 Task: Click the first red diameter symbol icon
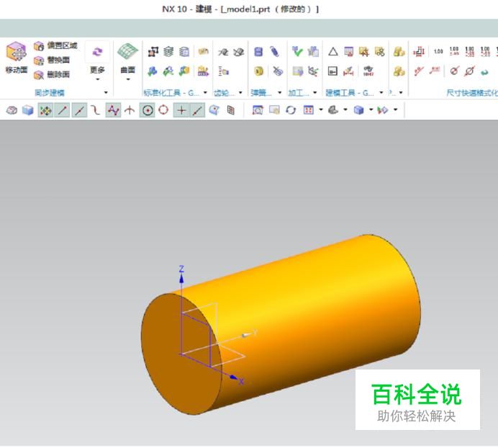[x=454, y=71]
